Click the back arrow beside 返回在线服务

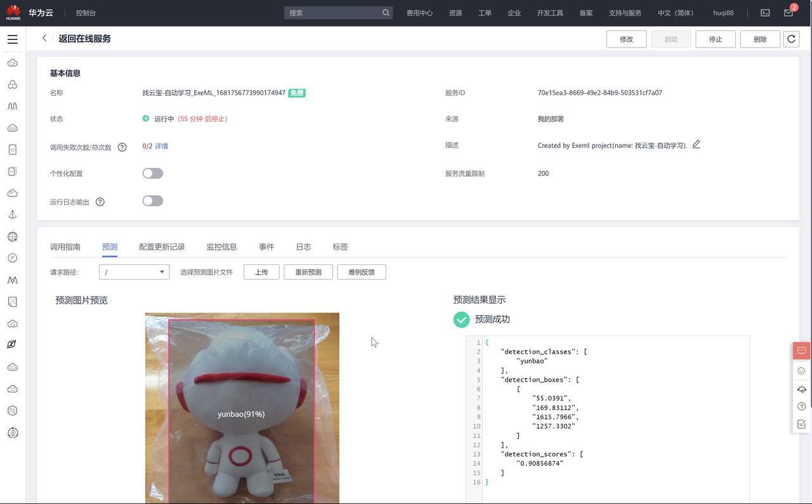pyautogui.click(x=44, y=39)
